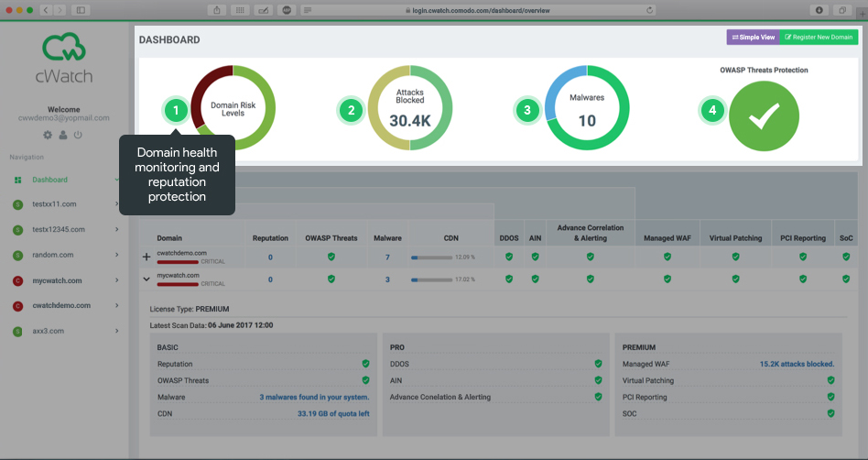Click malware count 7 for cwatchdemo.com
This screenshot has width=868, height=460.
[x=387, y=257]
